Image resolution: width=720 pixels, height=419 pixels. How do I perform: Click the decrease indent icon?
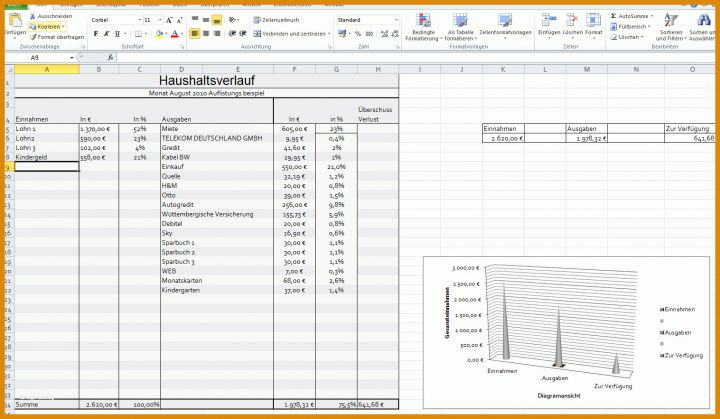click(232, 34)
